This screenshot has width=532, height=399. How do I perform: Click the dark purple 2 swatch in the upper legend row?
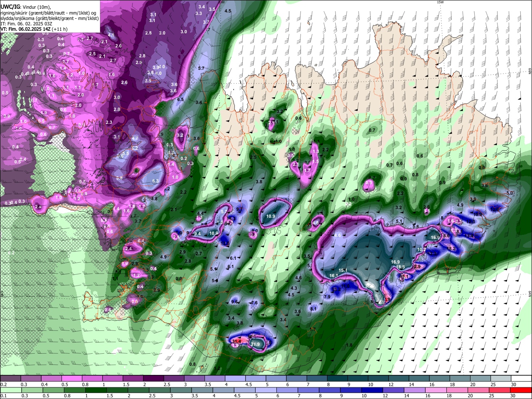click(x=153, y=379)
